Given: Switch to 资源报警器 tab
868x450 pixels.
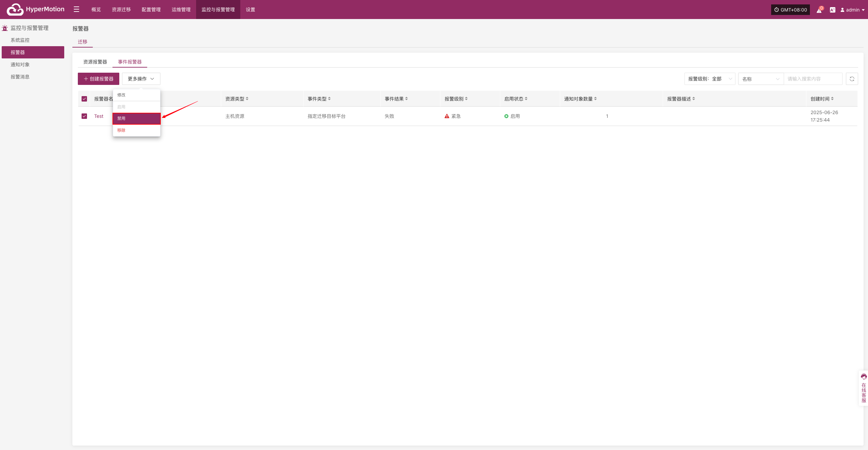Looking at the screenshot, I should (95, 62).
